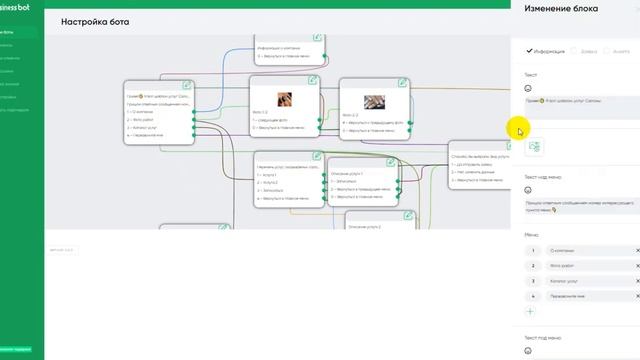Click the photo thumbnail in 'Фото 2/2' block
Viewport: 640px width, 360px height.
(374, 102)
